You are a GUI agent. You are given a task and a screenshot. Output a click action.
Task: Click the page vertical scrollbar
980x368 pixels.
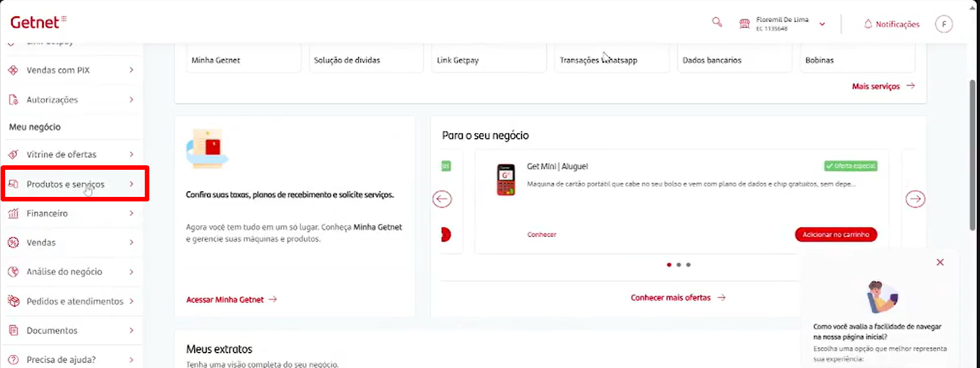(973, 155)
